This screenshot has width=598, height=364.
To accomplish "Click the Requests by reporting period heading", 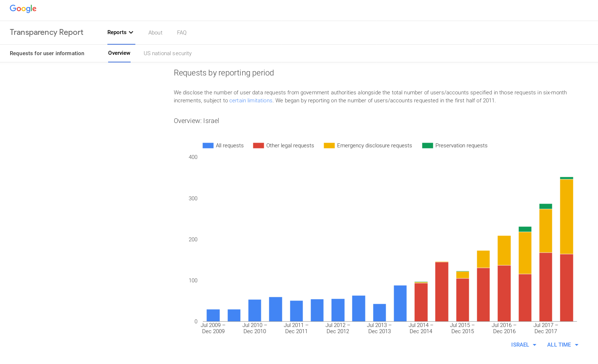I will 224,73.
